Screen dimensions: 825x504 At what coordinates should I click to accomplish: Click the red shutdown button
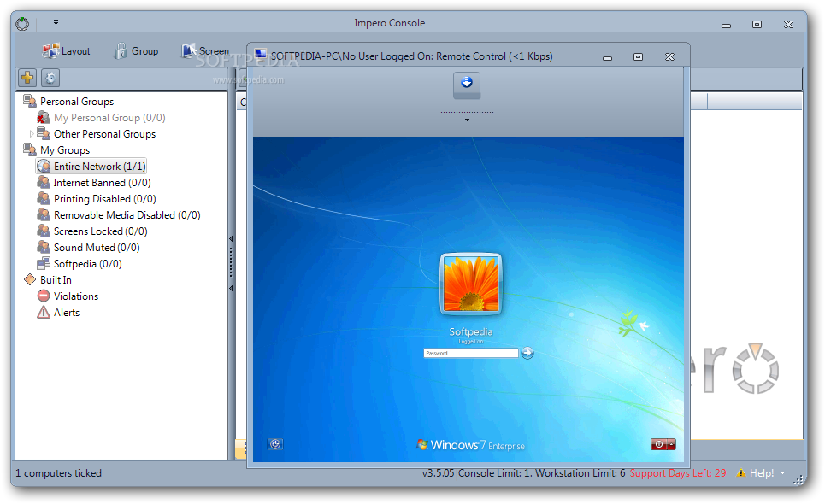(659, 444)
